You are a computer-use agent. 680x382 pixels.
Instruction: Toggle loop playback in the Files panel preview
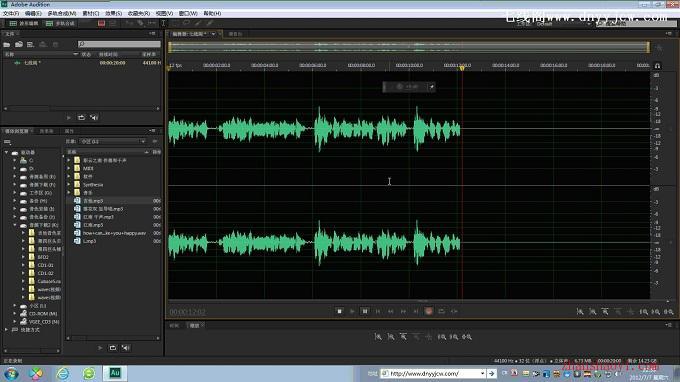tap(81, 118)
